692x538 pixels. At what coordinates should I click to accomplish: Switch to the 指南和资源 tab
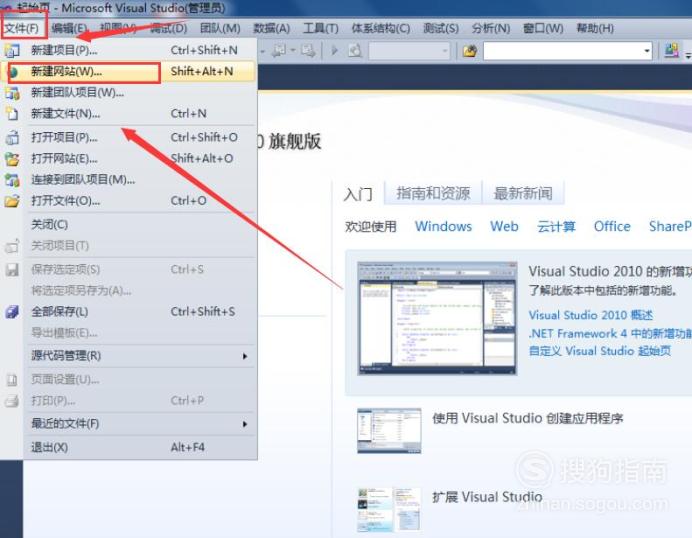(433, 193)
